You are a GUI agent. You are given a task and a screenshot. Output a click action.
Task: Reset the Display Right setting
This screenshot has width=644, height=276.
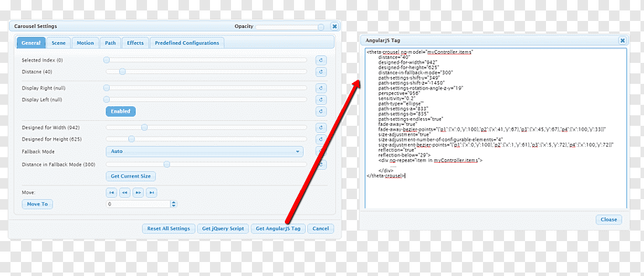321,88
